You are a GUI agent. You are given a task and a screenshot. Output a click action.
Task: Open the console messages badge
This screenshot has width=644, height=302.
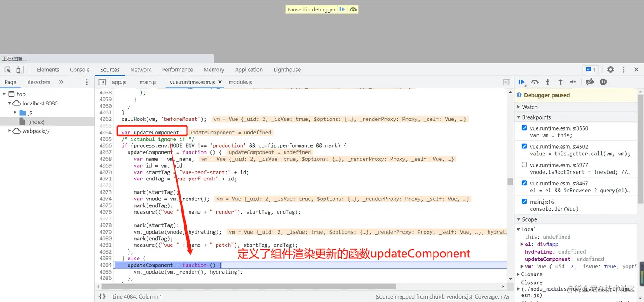coord(591,70)
